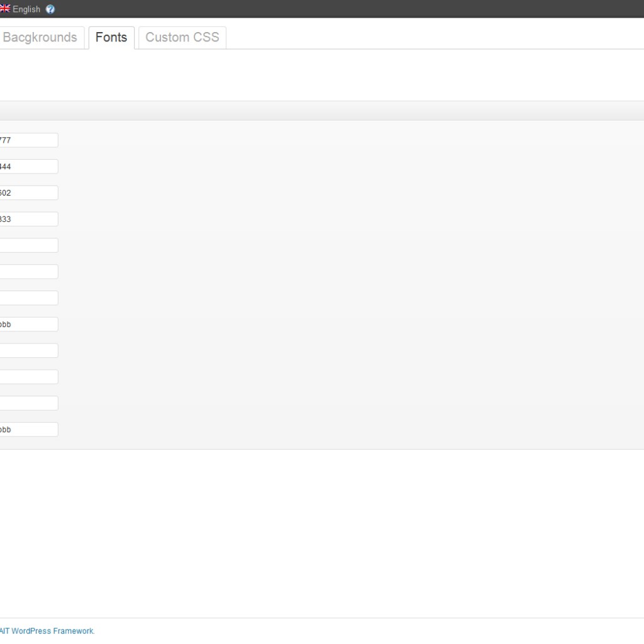Click the color field ending in 777
Image resolution: width=644 pixels, height=644 pixels.
pos(28,140)
